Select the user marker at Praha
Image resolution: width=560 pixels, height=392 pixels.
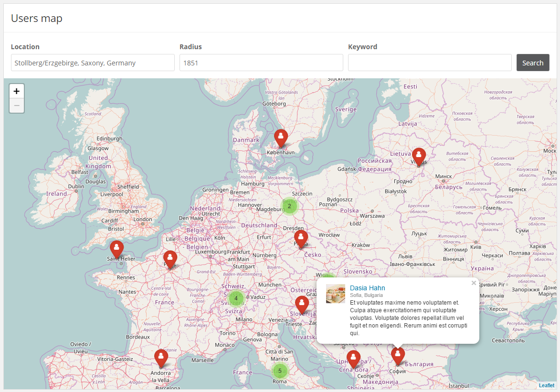pyautogui.click(x=301, y=239)
